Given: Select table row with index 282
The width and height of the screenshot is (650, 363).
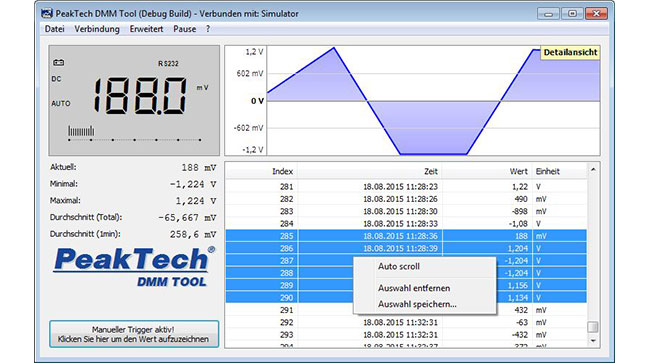Looking at the screenshot, I should point(406,199).
